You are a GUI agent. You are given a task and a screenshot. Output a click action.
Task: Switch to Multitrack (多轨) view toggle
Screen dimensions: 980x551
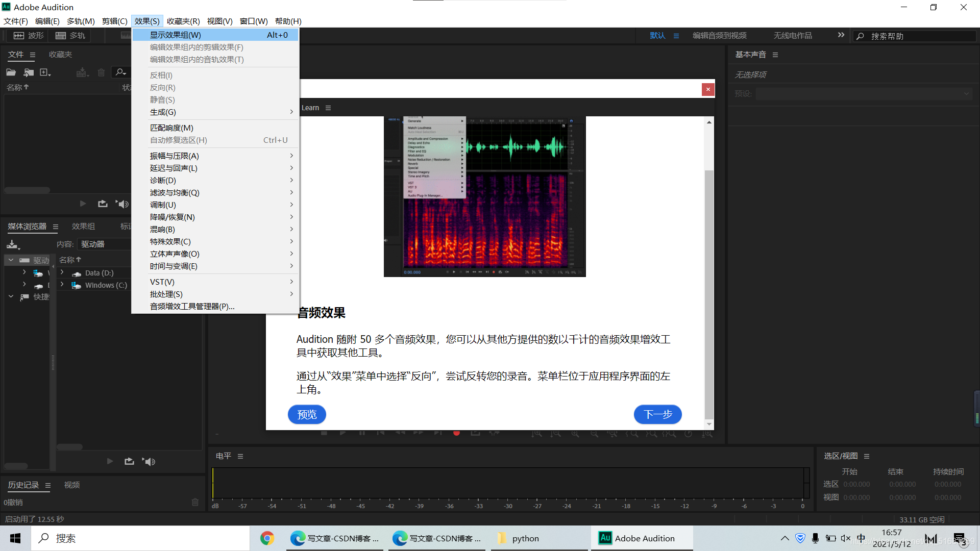(71, 36)
